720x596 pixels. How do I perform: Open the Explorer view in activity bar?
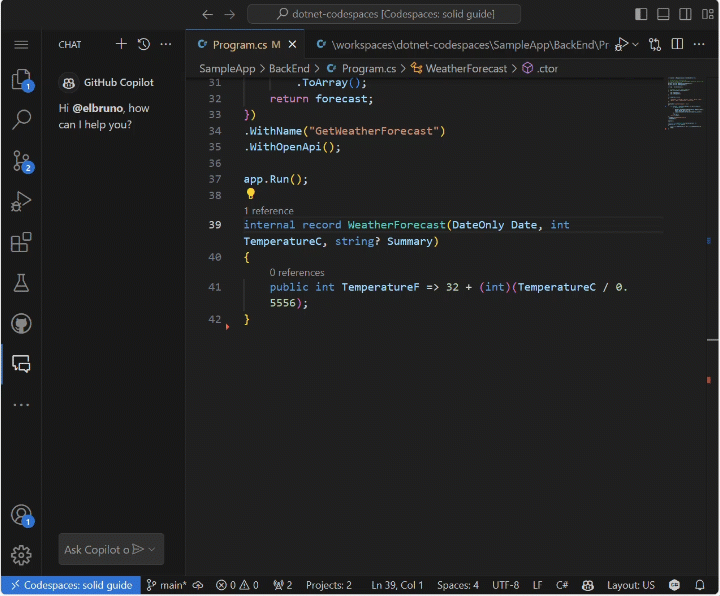pyautogui.click(x=21, y=80)
